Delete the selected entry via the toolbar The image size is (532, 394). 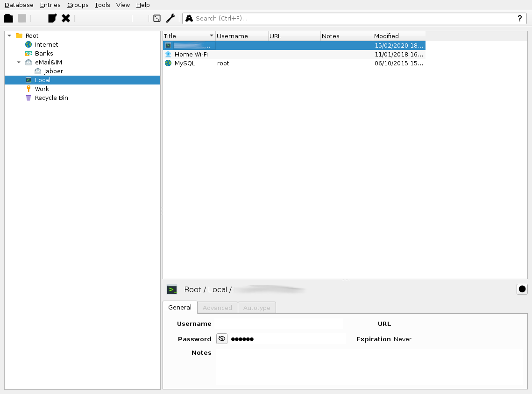(64, 18)
